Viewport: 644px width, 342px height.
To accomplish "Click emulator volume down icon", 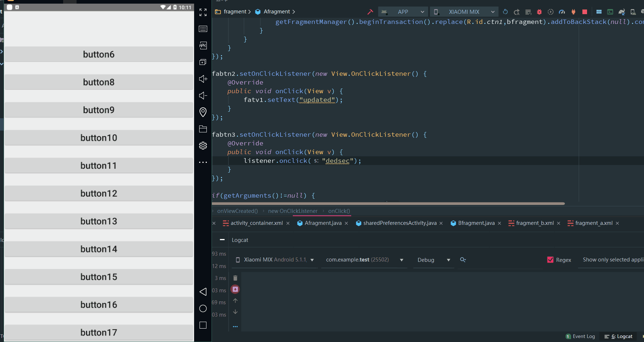I will click(x=203, y=95).
